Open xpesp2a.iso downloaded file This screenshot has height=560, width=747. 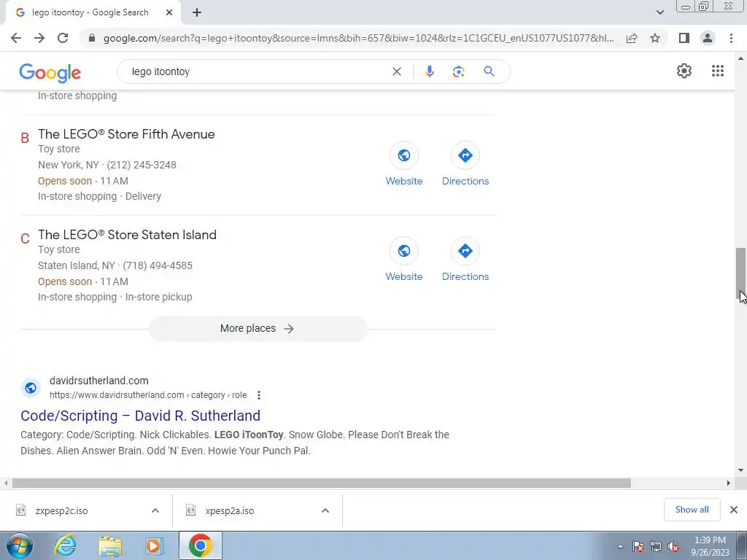tap(230, 510)
